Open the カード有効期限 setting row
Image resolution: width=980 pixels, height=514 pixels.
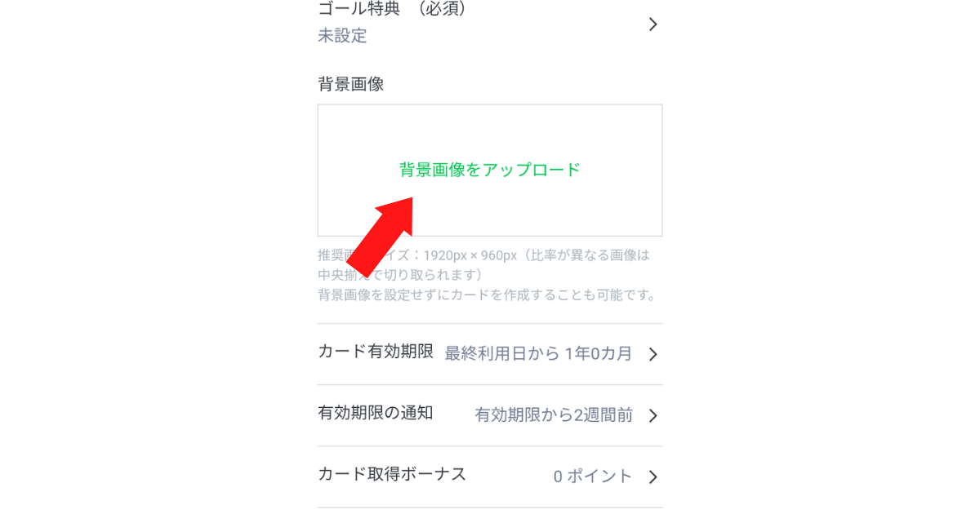490,354
